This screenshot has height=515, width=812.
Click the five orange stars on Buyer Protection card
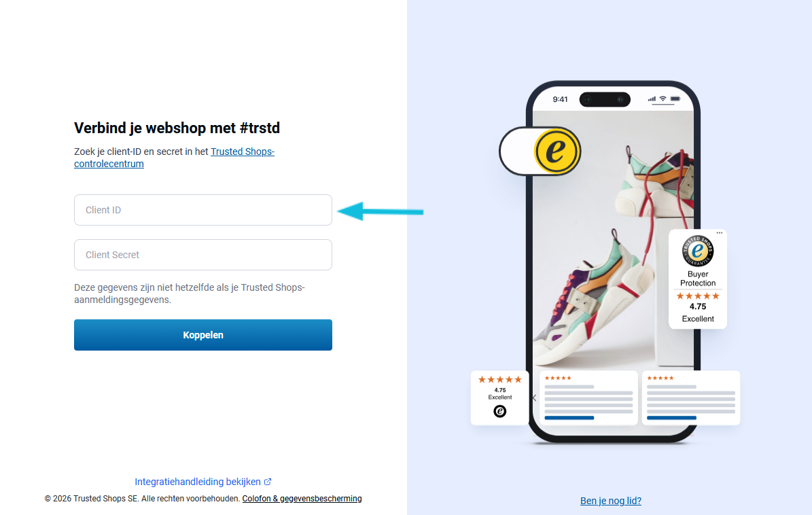coord(698,296)
